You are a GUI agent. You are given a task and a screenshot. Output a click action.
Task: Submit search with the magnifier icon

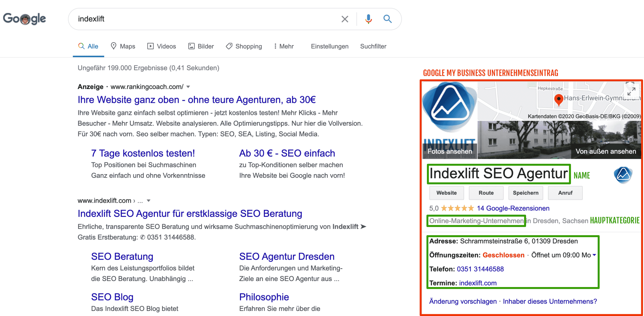pyautogui.click(x=387, y=19)
